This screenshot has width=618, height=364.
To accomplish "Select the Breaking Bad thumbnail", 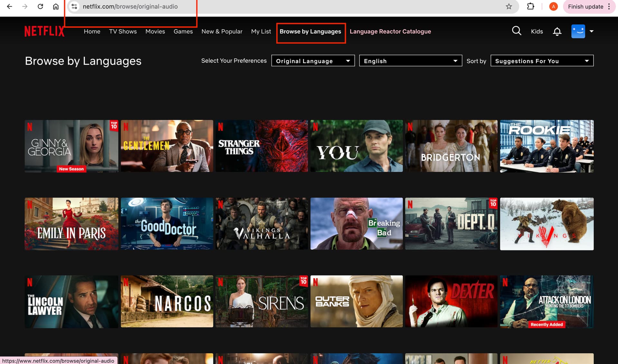I will [356, 223].
